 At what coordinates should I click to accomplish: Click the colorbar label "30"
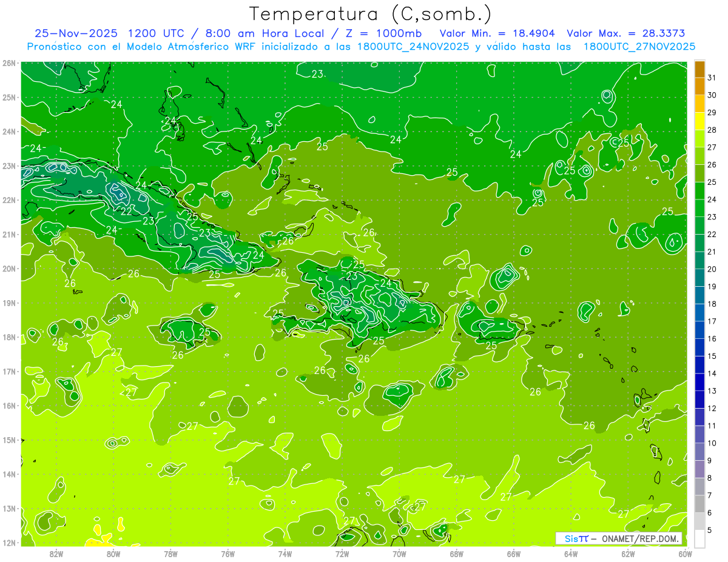tap(712, 95)
